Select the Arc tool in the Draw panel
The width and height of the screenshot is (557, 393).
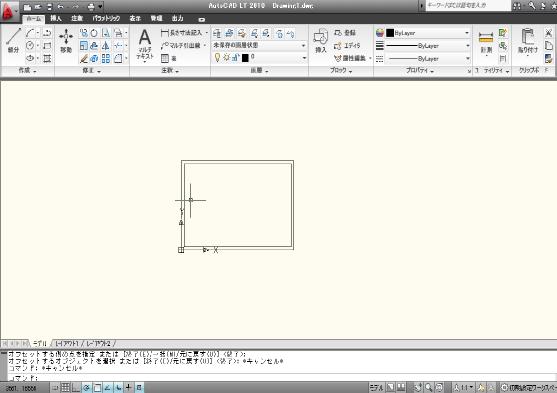point(30,33)
